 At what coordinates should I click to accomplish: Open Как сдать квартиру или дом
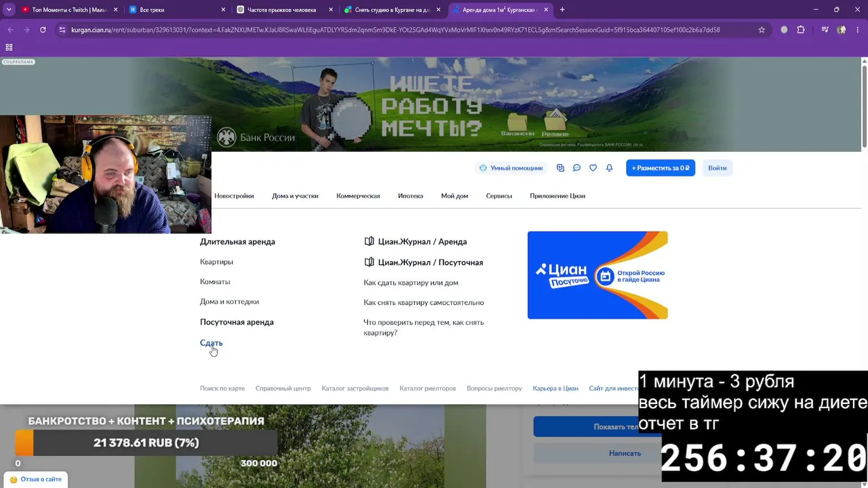(x=411, y=283)
